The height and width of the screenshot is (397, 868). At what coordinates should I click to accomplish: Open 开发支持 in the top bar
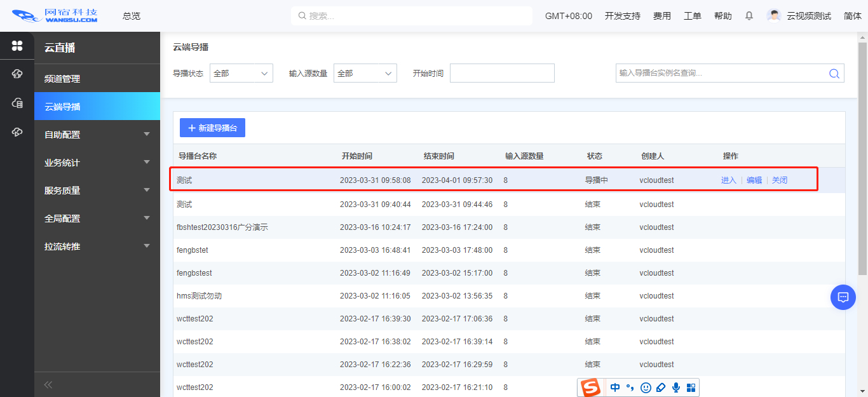(x=623, y=16)
